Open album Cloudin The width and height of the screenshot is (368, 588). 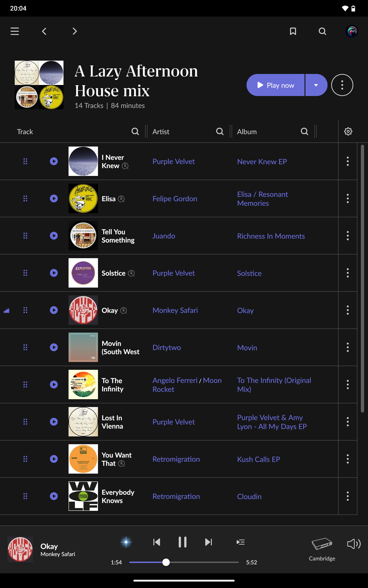(x=249, y=496)
